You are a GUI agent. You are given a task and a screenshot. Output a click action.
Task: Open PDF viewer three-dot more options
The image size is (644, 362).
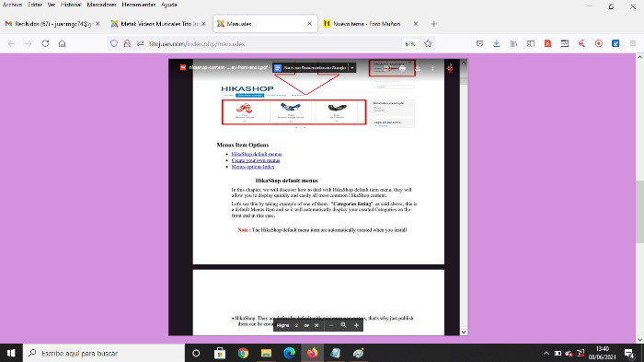coord(432,68)
